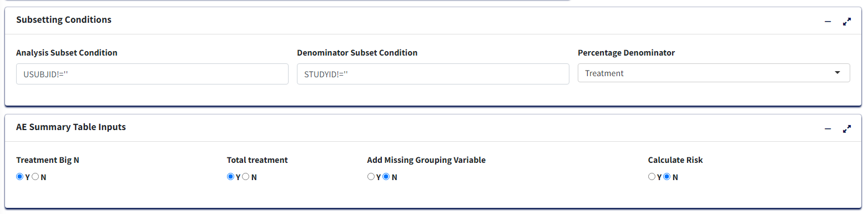
Task: Open the Percentage Denominator dropdown
Action: [714, 73]
